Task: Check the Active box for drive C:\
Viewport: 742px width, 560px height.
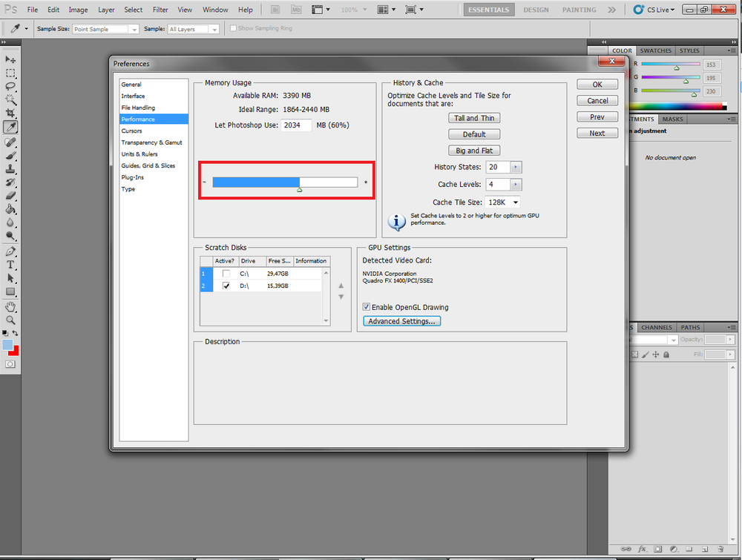Action: 226,274
